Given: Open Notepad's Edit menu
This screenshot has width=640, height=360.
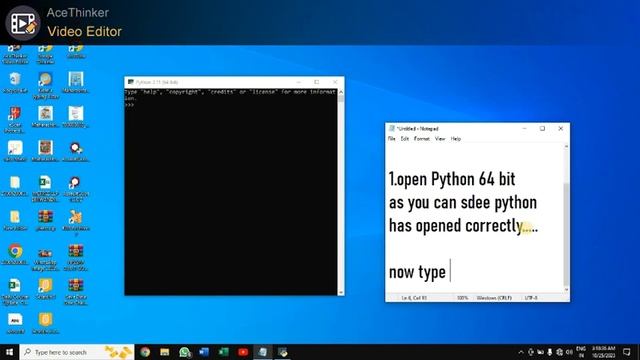Looking at the screenshot, I should tap(404, 139).
